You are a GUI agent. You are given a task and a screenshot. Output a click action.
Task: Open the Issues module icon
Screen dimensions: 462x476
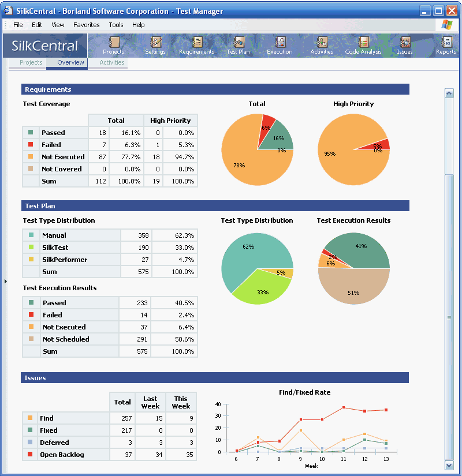(405, 43)
